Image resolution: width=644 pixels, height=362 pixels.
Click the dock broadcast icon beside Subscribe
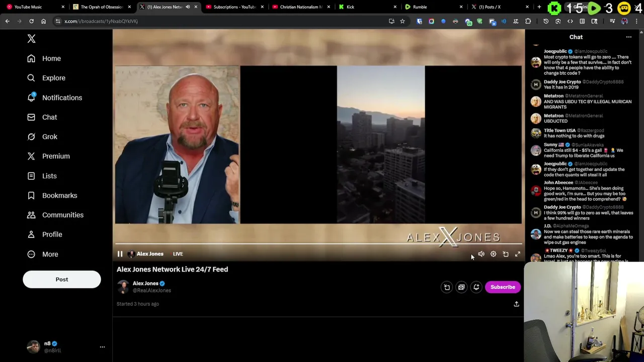[x=447, y=287]
